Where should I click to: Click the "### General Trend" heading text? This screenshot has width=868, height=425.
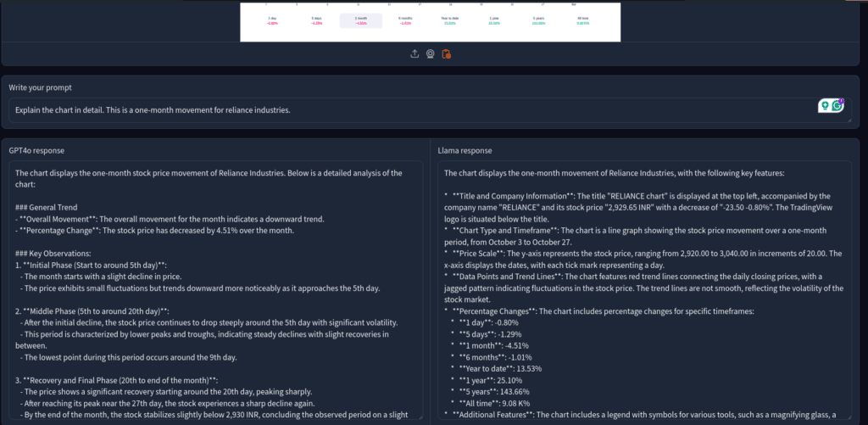click(x=47, y=207)
